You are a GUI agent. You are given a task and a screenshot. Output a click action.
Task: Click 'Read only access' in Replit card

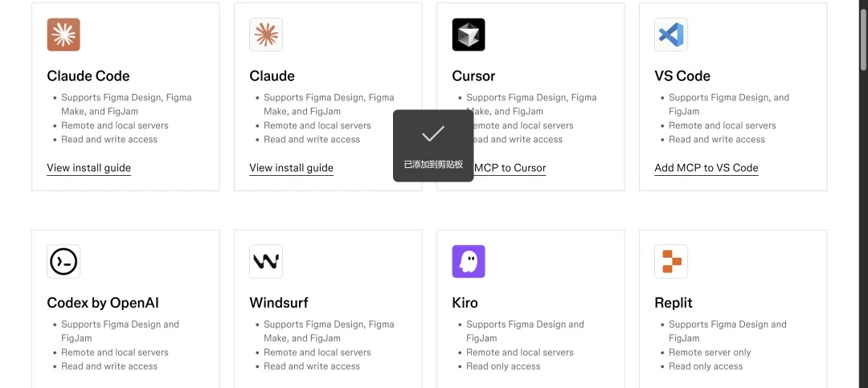[706, 366]
